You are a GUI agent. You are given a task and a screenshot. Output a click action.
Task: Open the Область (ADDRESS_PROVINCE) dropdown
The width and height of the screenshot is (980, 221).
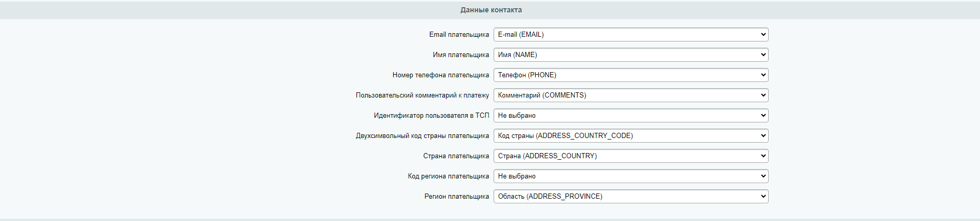pyautogui.click(x=630, y=197)
